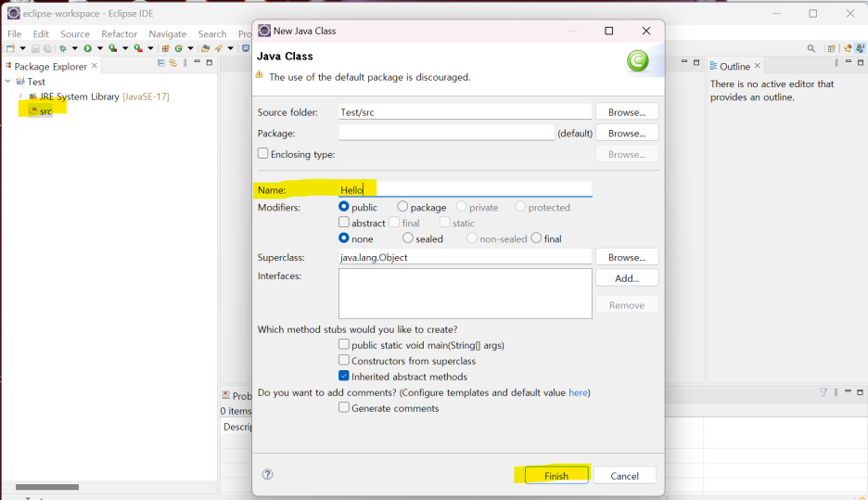
Task: Open the Outline view menu dots
Action: click(836, 62)
